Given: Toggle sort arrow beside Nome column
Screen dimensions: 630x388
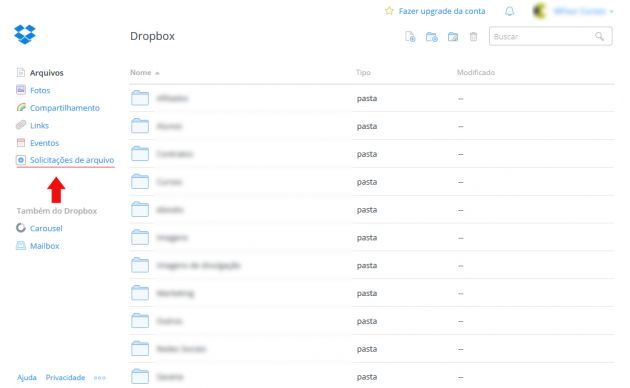Looking at the screenshot, I should point(157,73).
